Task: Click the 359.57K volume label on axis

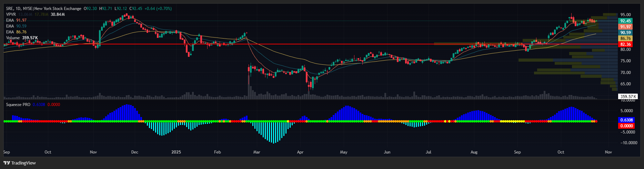Action: 627,97
